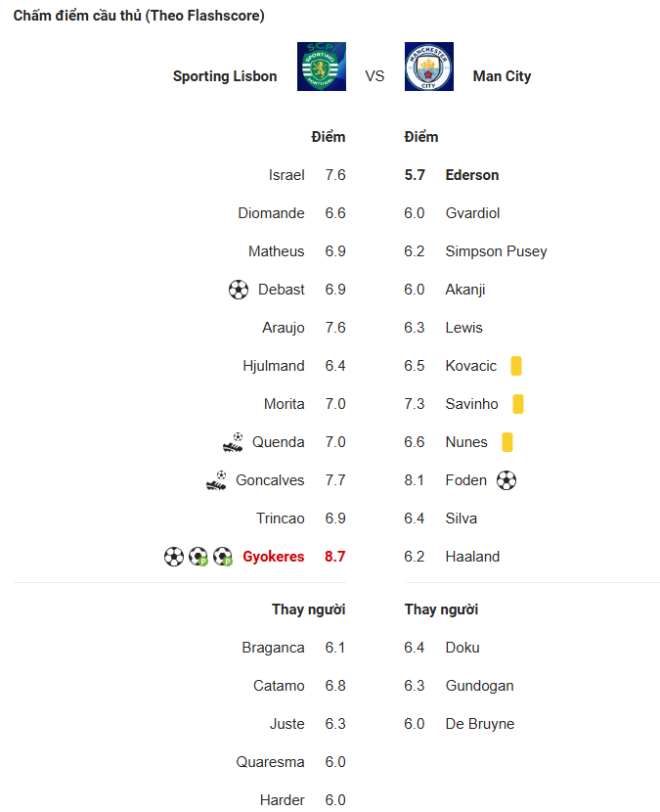Click the Sporting Thay người heading
This screenshot has width=660, height=812.
(x=309, y=609)
